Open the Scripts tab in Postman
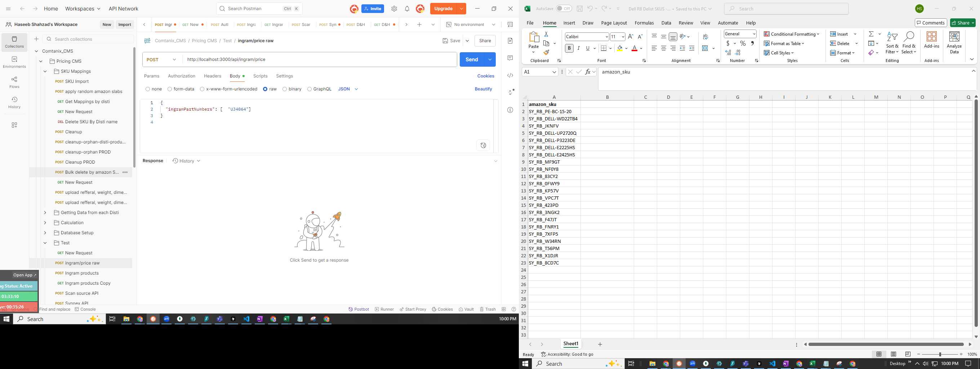 point(260,76)
